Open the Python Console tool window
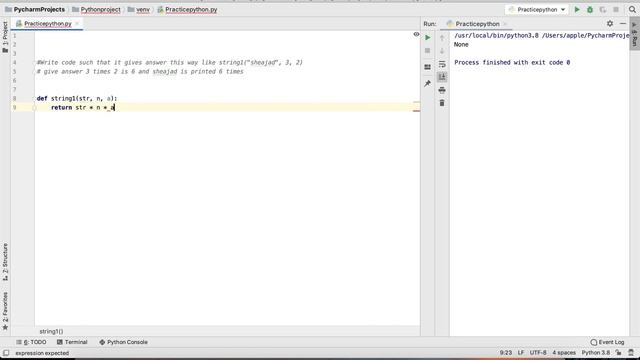The width and height of the screenshot is (640, 360). (123, 342)
